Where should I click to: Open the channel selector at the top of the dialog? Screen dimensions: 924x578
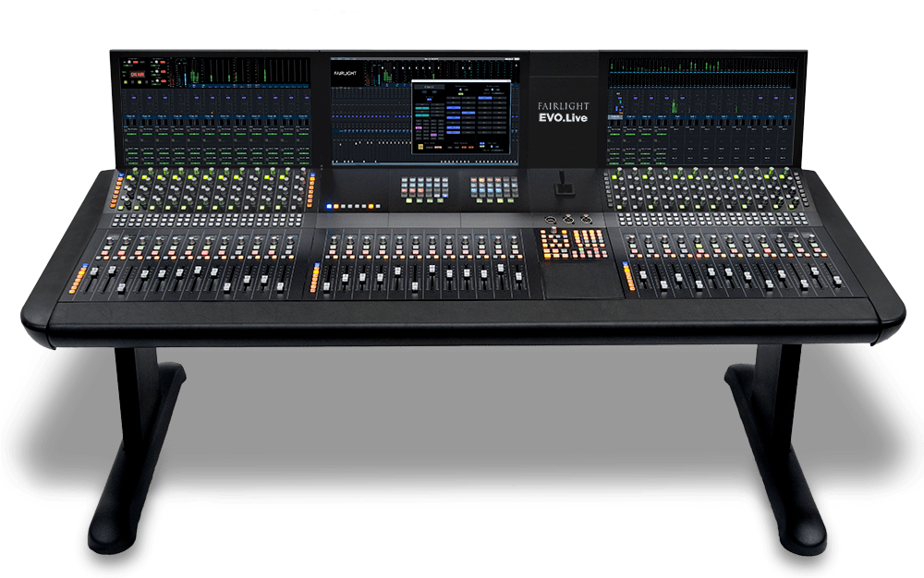429,87
